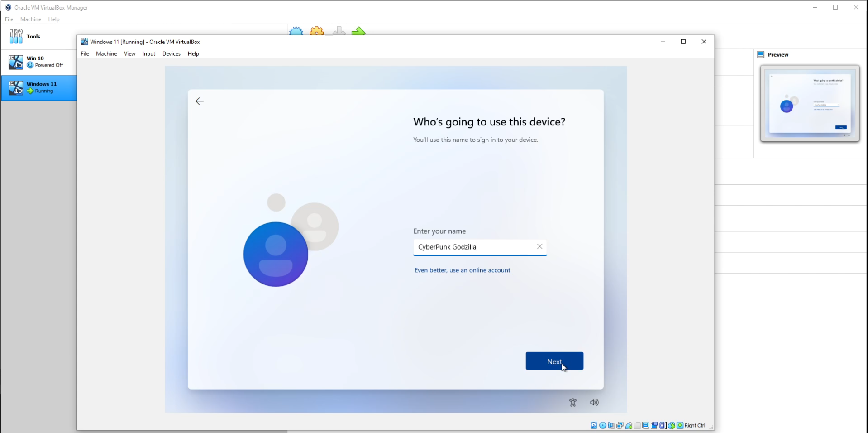This screenshot has height=433, width=868.
Task: Open the audio status bar indicator
Action: 611,425
